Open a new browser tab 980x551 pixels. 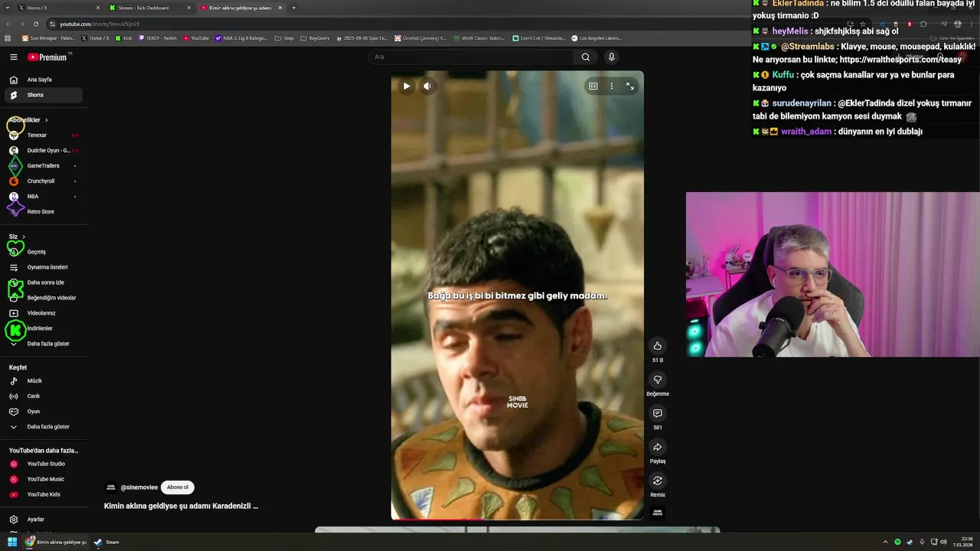tap(294, 8)
